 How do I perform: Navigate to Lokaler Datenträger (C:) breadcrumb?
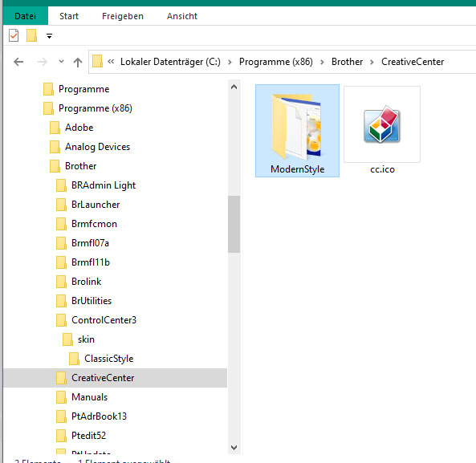(170, 62)
